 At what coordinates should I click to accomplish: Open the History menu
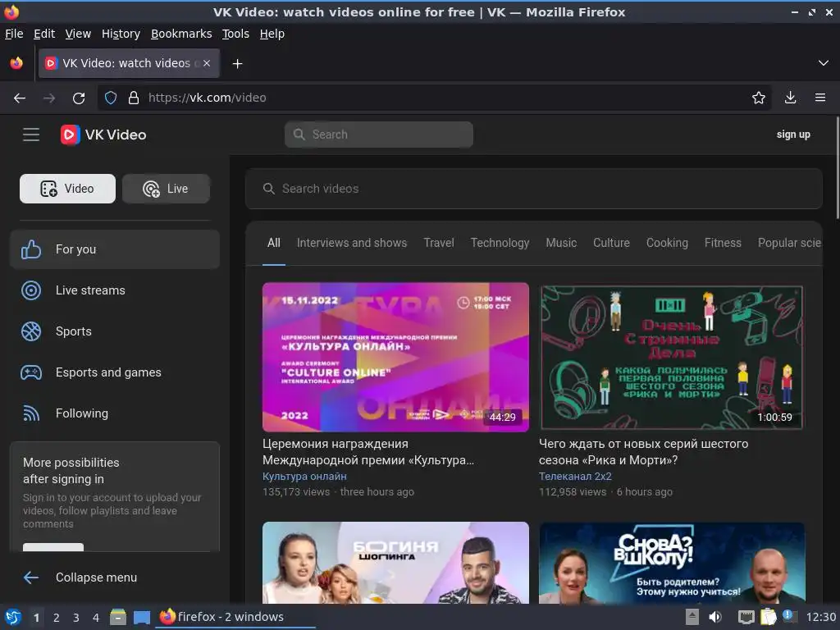point(121,34)
